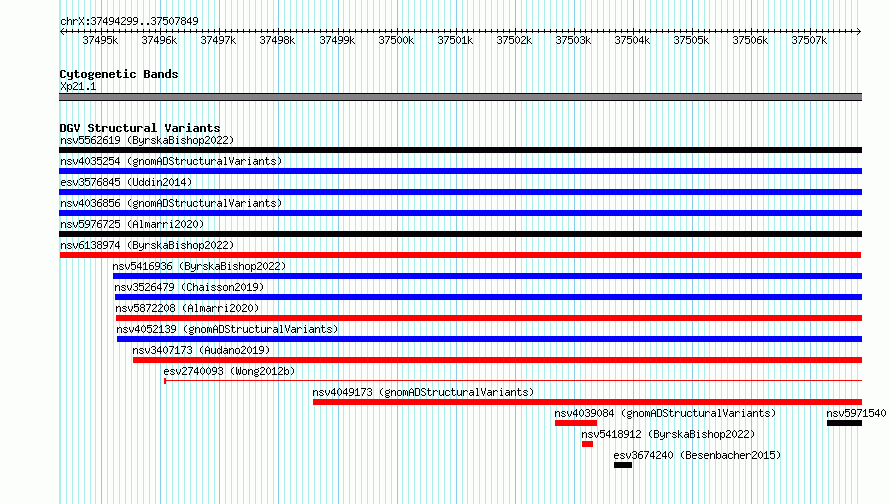Click the Cytogenetic Bands track title
This screenshot has width=890, height=504.
point(119,74)
